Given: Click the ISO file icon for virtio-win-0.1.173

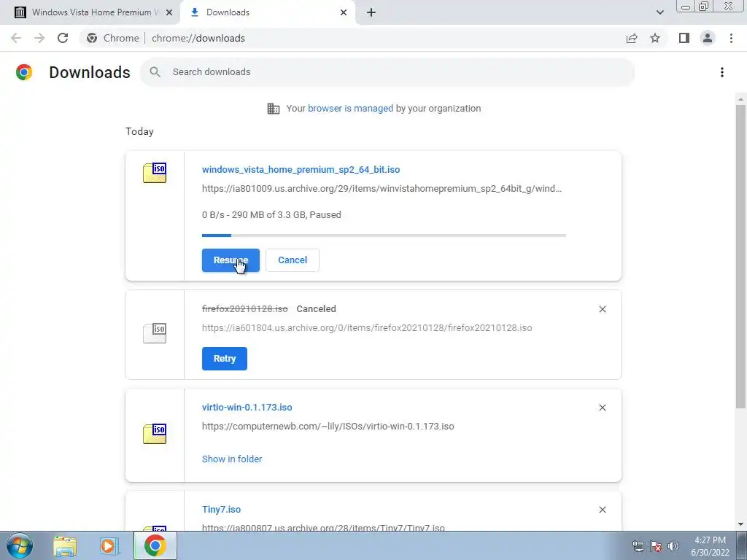Looking at the screenshot, I should pyautogui.click(x=155, y=433).
